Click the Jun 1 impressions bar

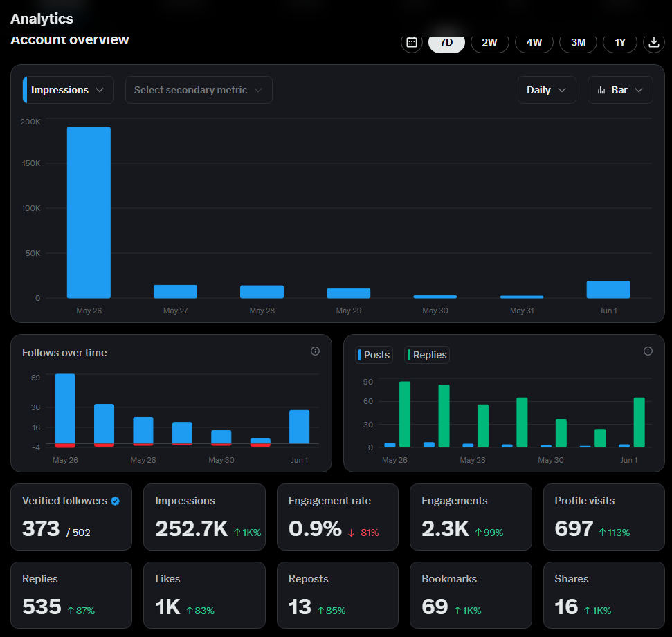click(x=608, y=290)
